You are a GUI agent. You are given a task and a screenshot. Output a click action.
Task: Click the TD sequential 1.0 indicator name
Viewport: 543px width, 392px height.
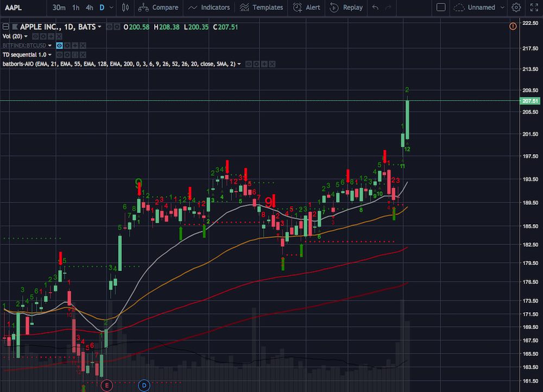pyautogui.click(x=24, y=55)
